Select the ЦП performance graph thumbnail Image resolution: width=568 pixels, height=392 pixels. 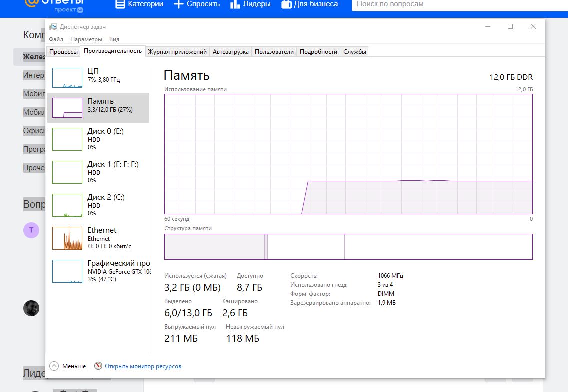67,78
